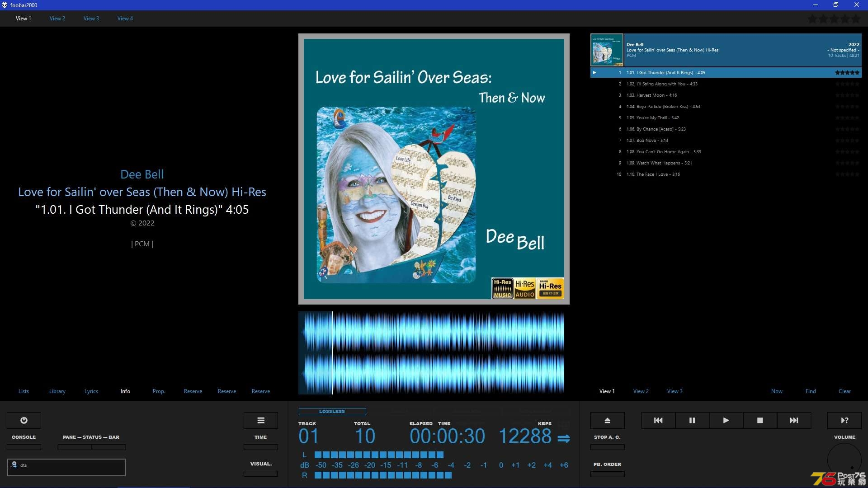Image resolution: width=868 pixels, height=488 pixels.
Task: Open the Info tab
Action: tap(125, 391)
